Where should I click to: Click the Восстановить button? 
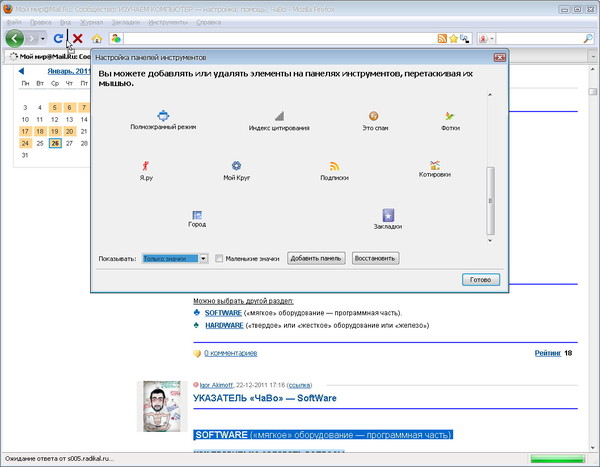[x=375, y=258]
